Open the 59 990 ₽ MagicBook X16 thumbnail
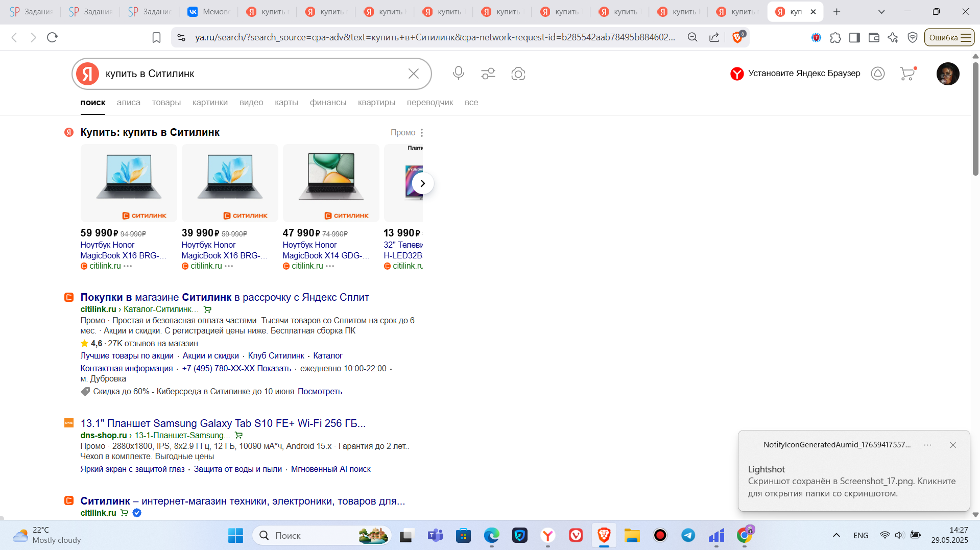 coord(129,183)
